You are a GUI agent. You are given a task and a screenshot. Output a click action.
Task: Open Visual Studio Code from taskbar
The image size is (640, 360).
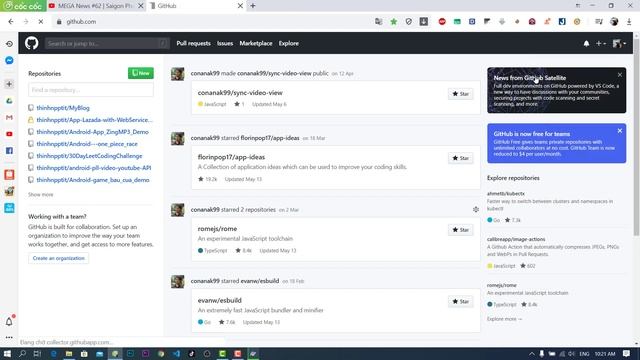pyautogui.click(x=176, y=353)
